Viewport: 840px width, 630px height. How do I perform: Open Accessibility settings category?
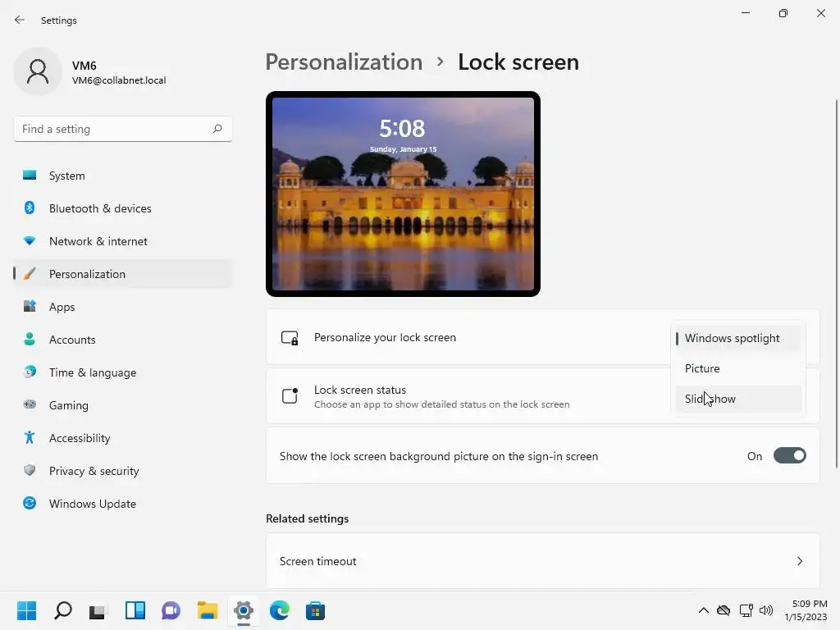123,438
